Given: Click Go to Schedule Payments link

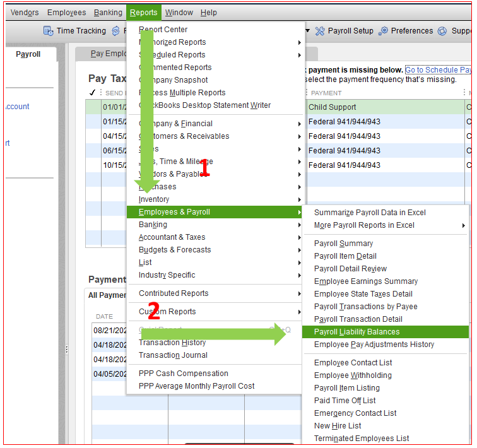Looking at the screenshot, I should pos(438,70).
